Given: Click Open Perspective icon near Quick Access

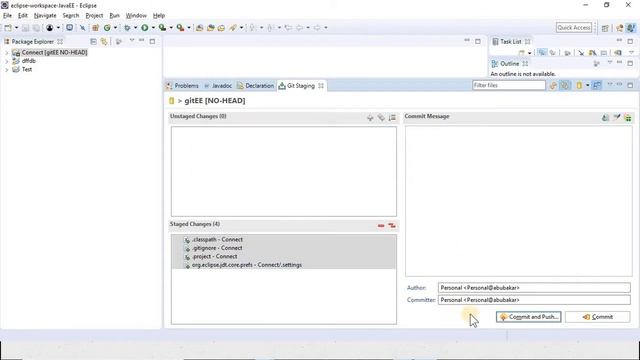Looking at the screenshot, I should (x=605, y=28).
